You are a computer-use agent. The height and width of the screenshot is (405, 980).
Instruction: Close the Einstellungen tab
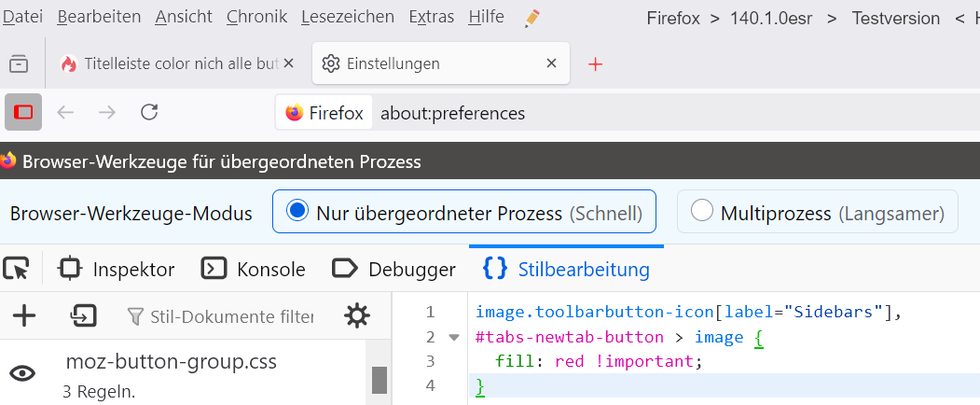(551, 63)
